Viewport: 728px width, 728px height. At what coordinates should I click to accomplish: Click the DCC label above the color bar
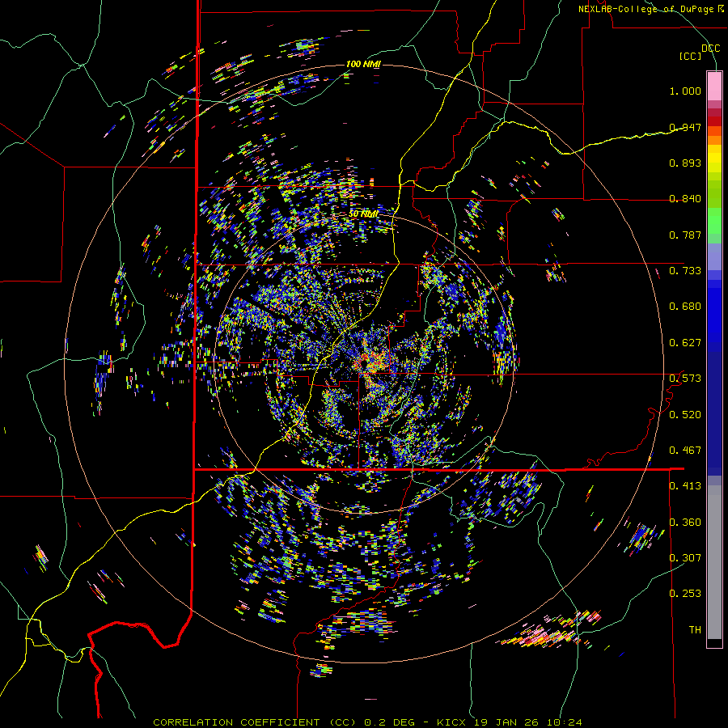pyautogui.click(x=711, y=49)
